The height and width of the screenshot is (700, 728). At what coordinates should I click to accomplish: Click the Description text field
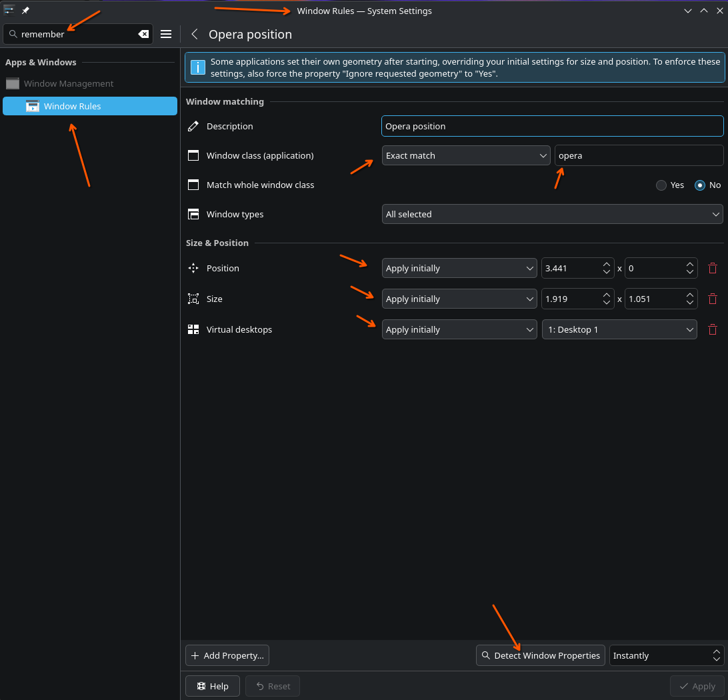[552, 127]
